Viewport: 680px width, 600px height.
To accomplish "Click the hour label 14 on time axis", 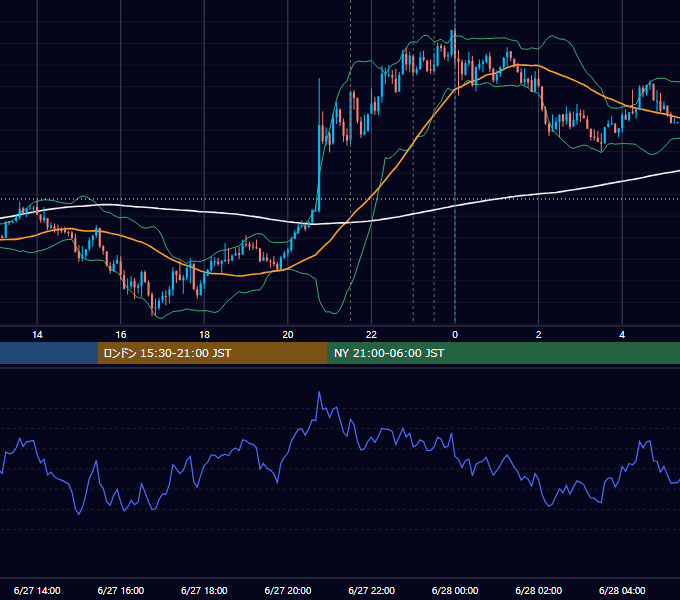I will point(37,335).
